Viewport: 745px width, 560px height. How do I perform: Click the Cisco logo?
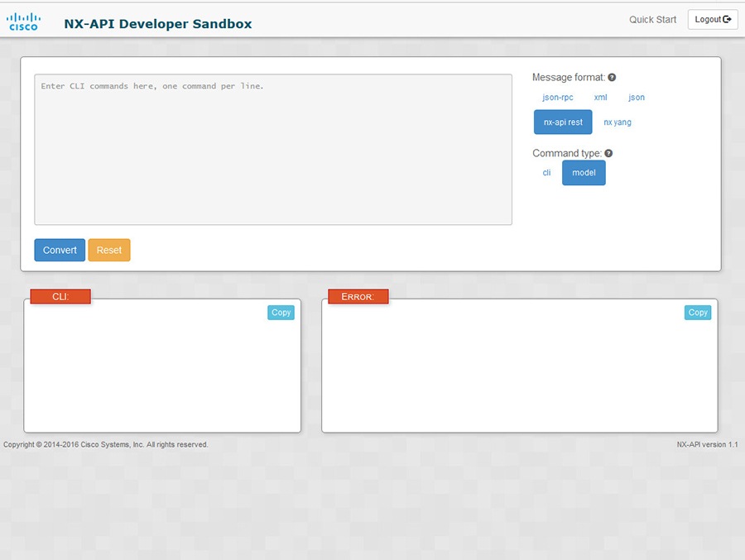[x=23, y=19]
